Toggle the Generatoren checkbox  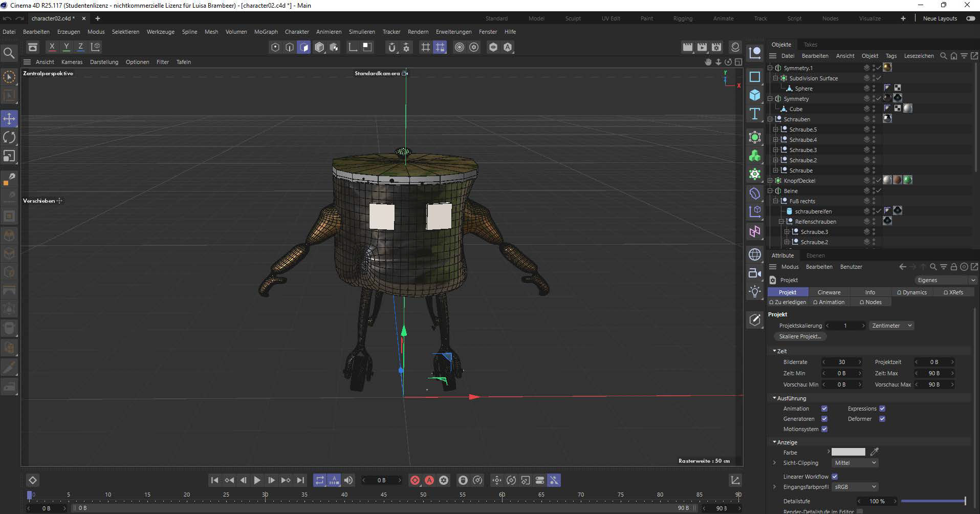pos(824,419)
